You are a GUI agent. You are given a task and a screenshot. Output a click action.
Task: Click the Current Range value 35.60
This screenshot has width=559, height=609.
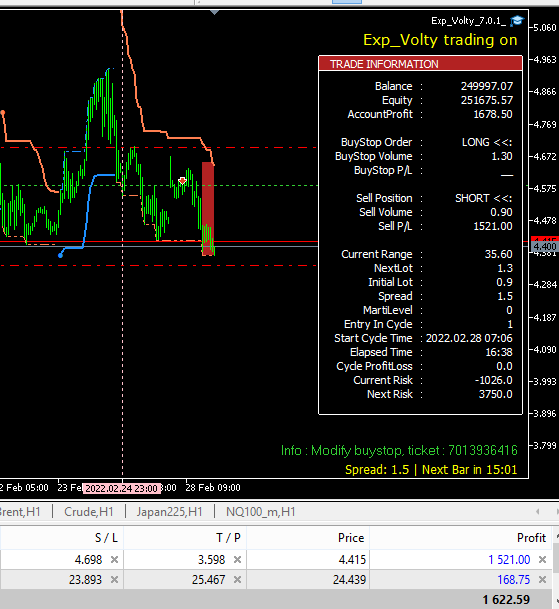tap(498, 254)
